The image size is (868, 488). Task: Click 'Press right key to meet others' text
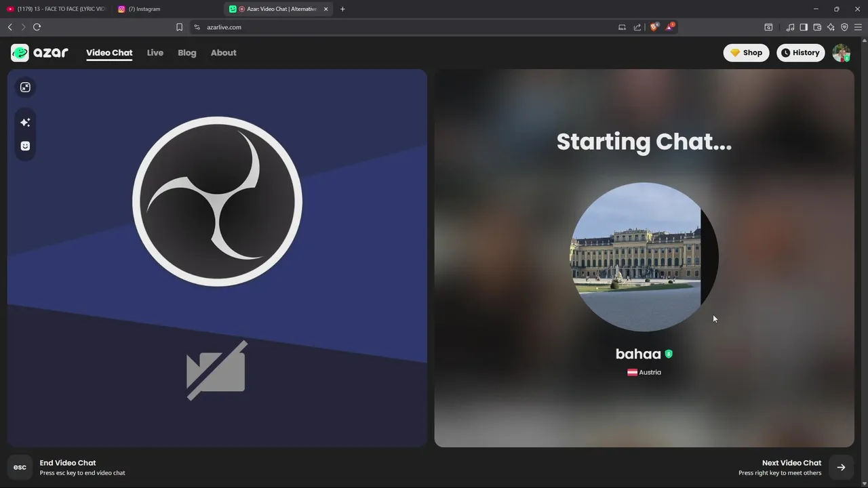pyautogui.click(x=780, y=473)
